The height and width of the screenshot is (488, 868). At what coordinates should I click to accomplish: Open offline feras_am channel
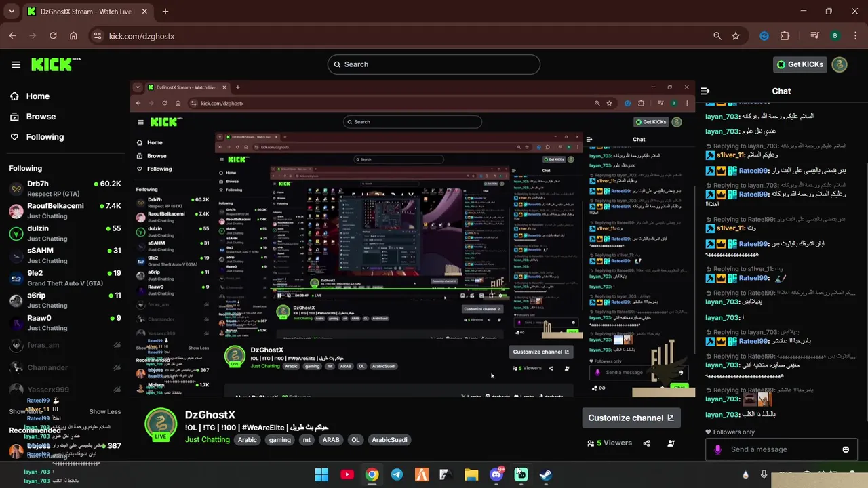[x=64, y=345]
